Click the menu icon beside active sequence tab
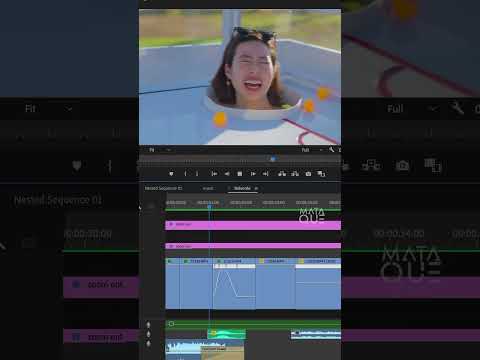The image size is (480, 360). tap(256, 188)
